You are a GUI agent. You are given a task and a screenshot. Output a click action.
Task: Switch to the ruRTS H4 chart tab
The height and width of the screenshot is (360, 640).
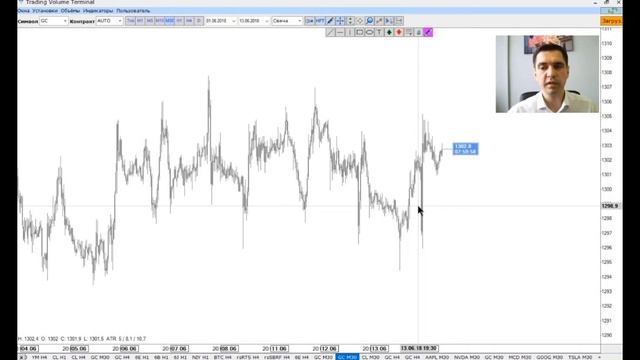pos(248,357)
